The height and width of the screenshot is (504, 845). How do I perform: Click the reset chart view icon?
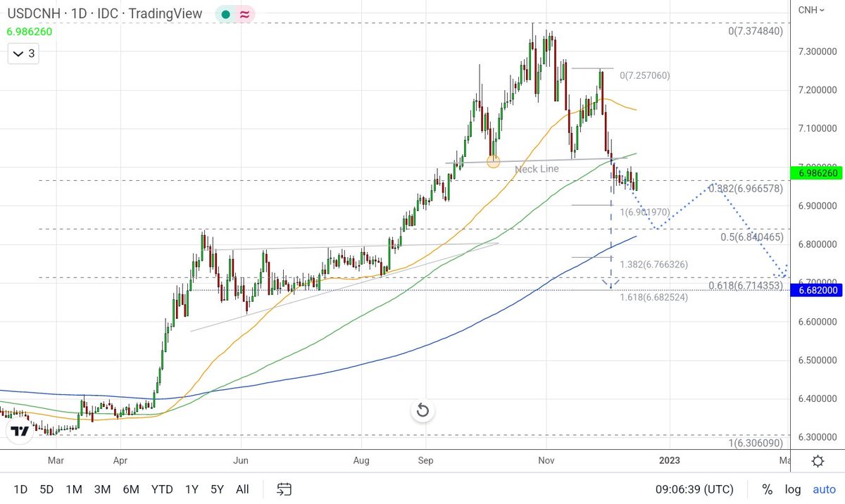(423, 410)
